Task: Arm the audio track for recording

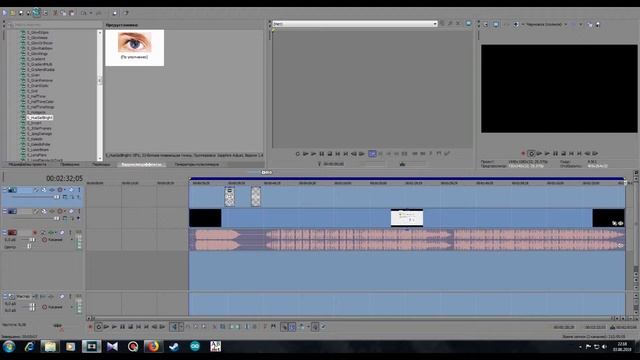Action: coord(35,233)
